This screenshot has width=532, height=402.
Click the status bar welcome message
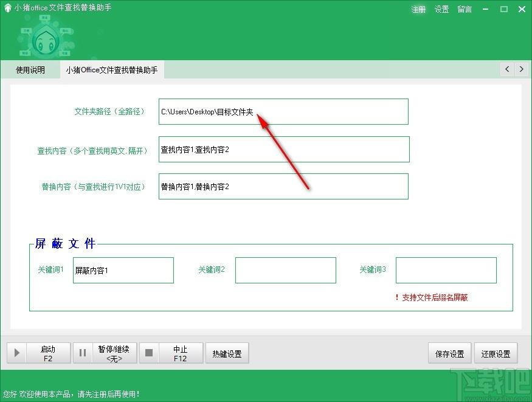[71, 394]
